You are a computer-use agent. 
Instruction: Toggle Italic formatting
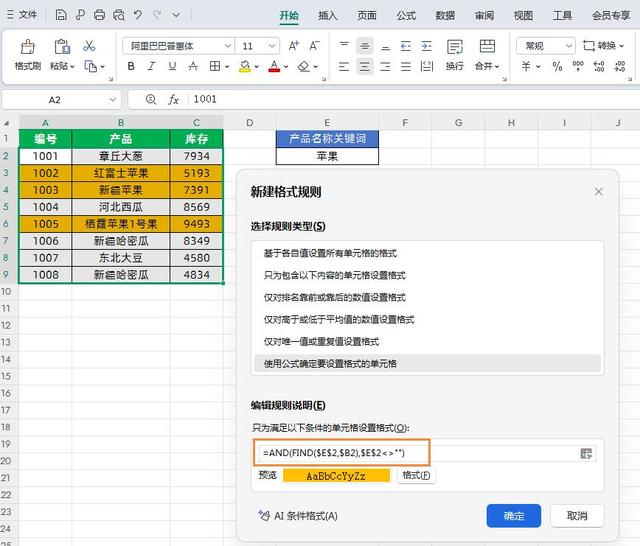(151, 66)
